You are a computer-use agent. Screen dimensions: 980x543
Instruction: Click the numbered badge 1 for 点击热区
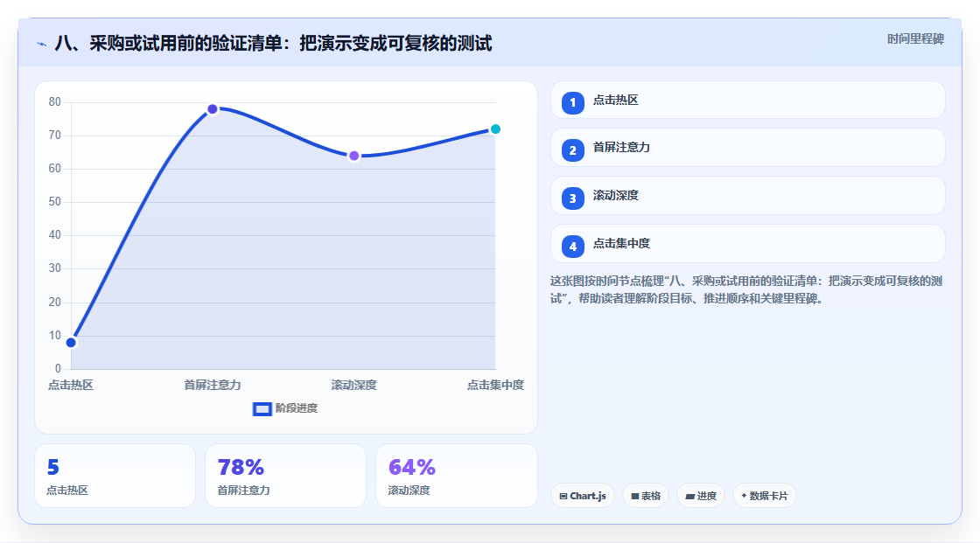572,102
